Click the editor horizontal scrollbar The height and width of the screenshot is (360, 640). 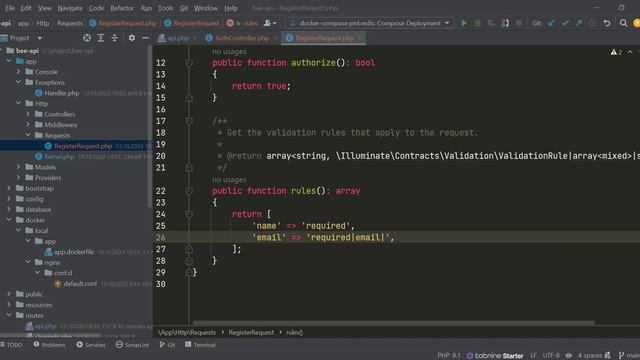394,323
